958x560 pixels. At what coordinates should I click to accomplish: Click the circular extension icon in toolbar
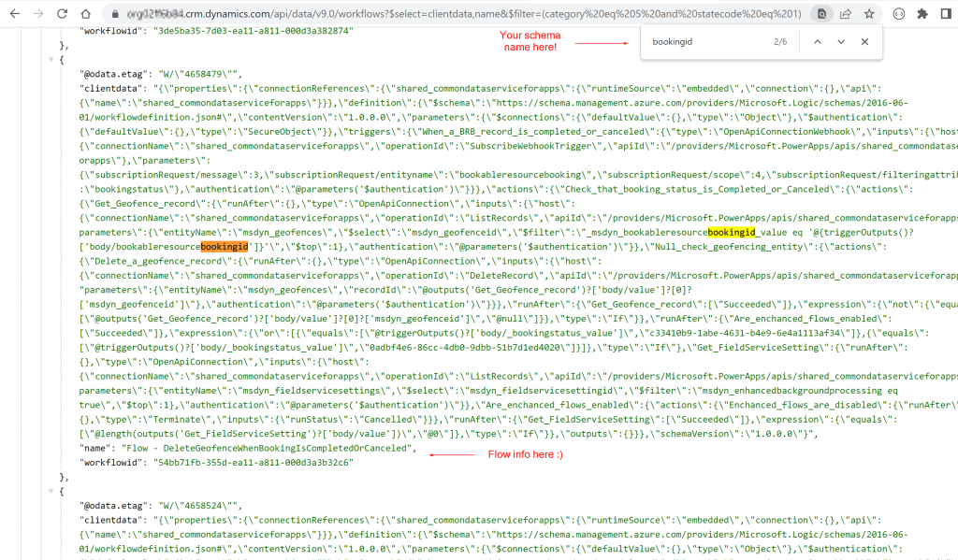coord(899,14)
